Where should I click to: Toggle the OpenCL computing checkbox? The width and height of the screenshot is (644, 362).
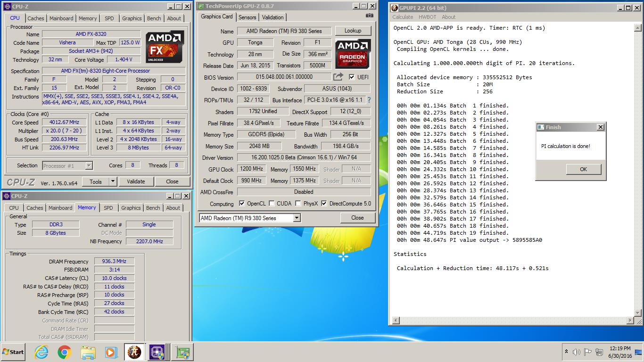[x=242, y=204]
